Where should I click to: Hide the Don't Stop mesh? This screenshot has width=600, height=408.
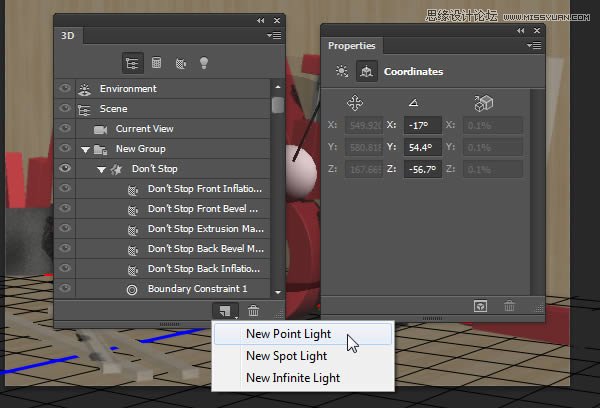tap(65, 168)
